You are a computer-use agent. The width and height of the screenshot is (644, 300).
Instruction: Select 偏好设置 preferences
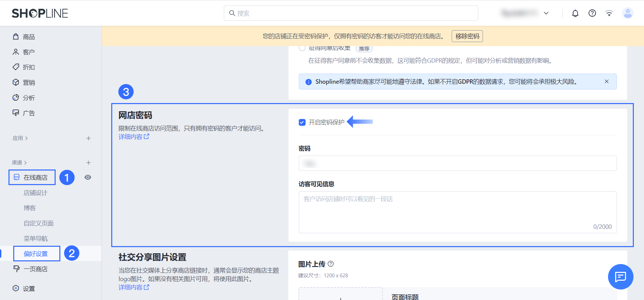(x=36, y=254)
